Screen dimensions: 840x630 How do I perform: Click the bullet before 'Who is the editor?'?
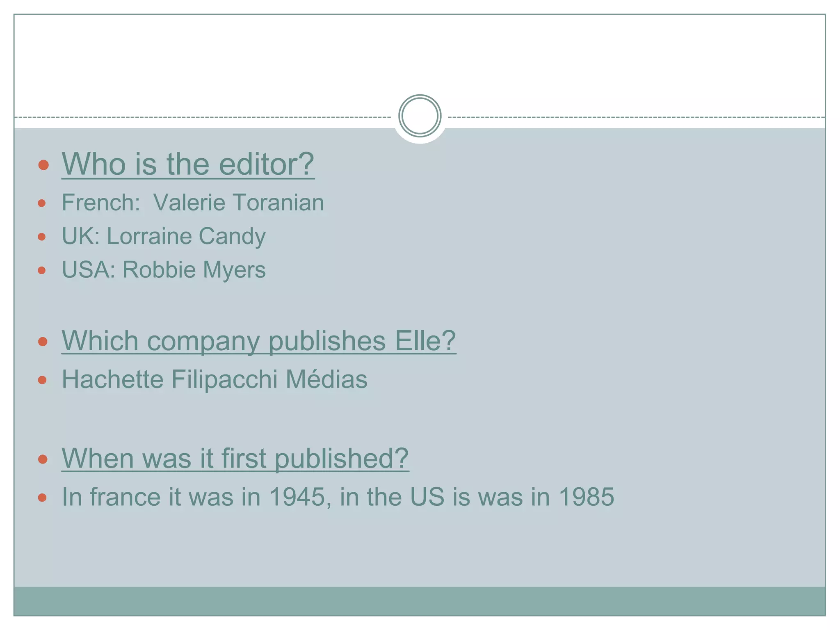point(43,165)
